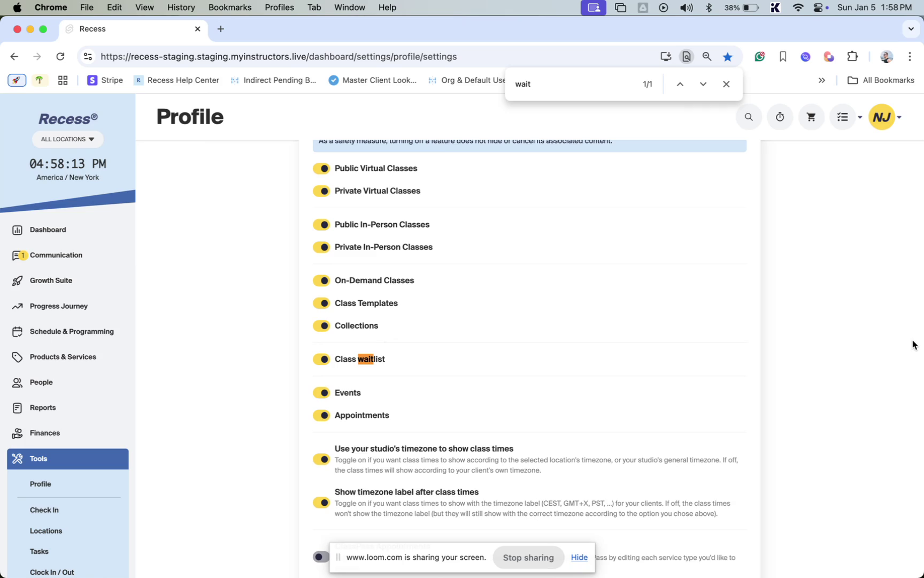Screen dimensions: 924x578
Task: Open the Recess Help Center bookmark
Action: pos(176,80)
